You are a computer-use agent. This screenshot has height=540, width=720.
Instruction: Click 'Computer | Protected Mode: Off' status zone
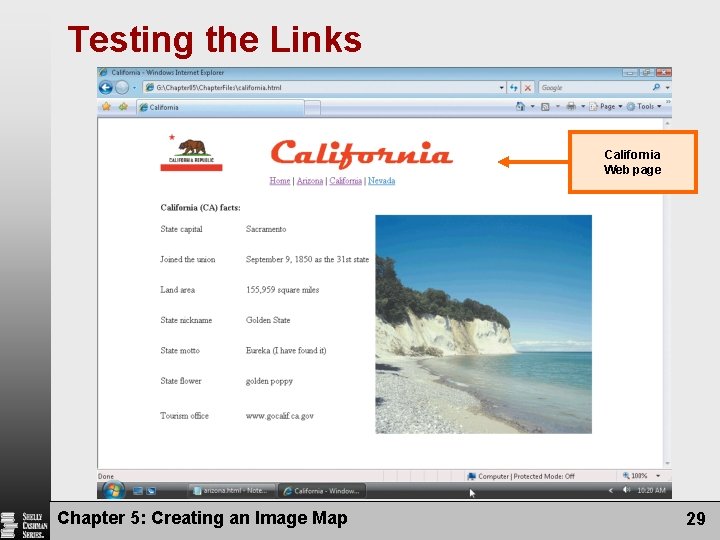521,476
